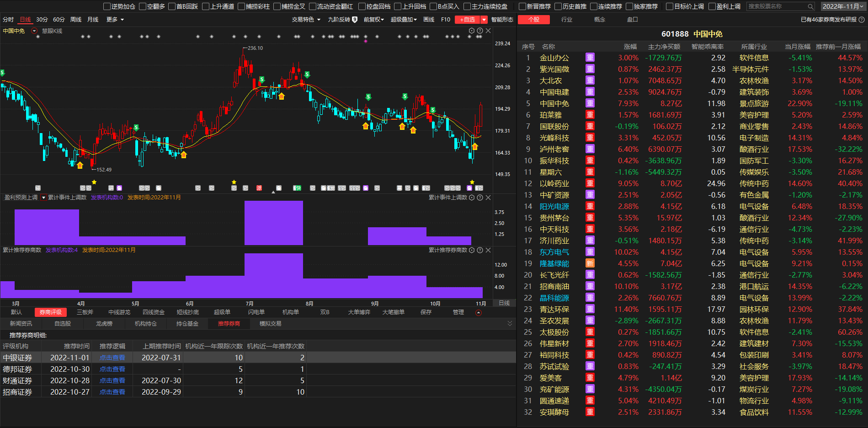This screenshot has width=868, height=428.
Task: Open dropdown arrow after 盈利预测上调
Action: pyautogui.click(x=43, y=198)
